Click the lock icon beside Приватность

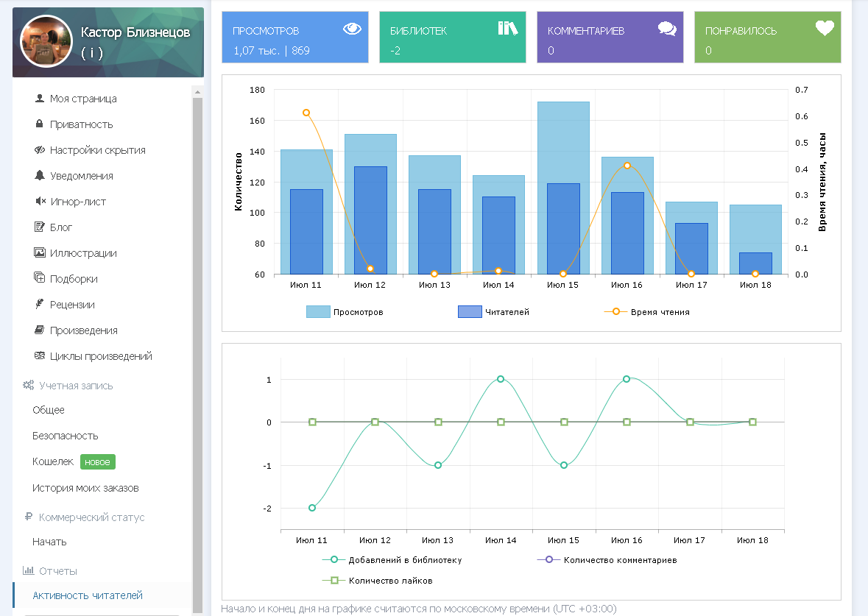(40, 124)
